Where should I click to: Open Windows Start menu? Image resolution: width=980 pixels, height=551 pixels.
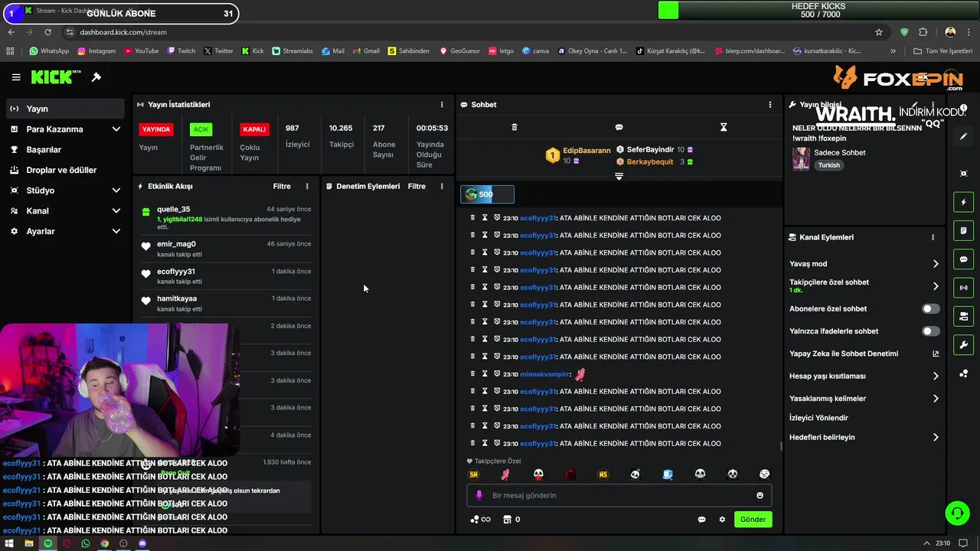[9, 543]
